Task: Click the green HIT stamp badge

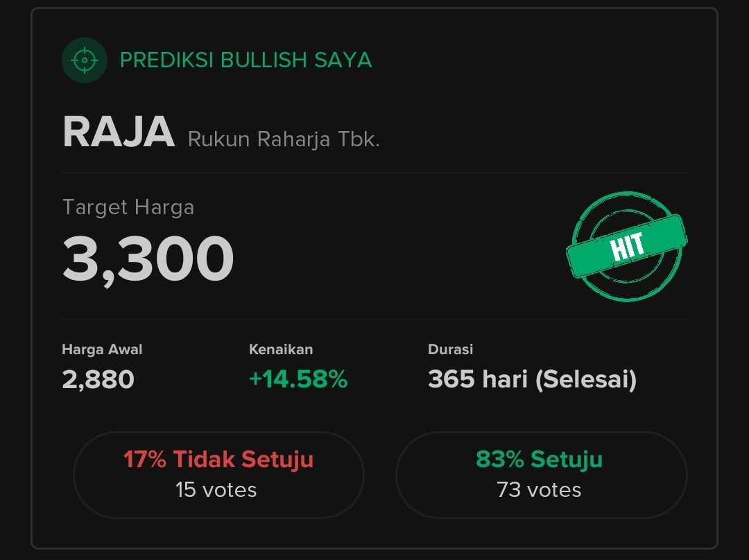Action: 627,247
